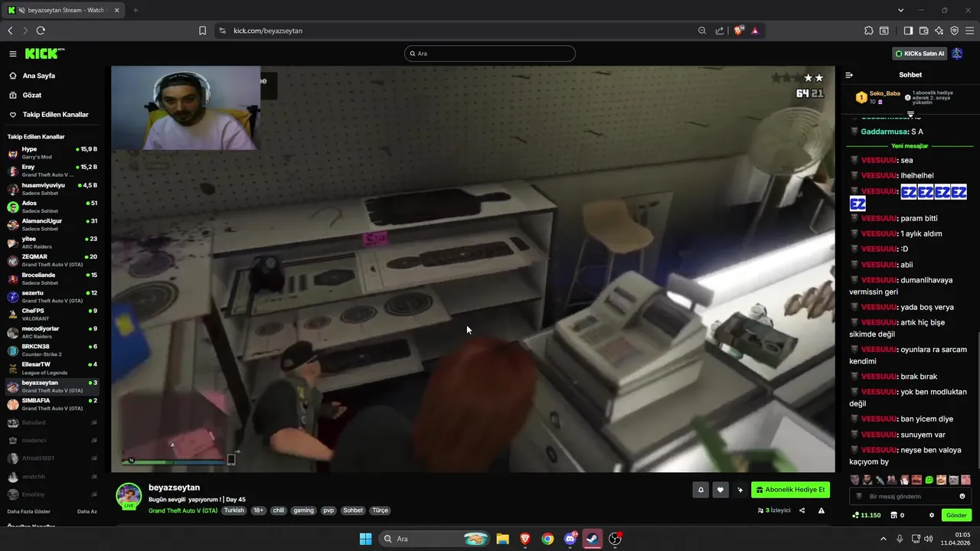Image resolution: width=980 pixels, height=551 pixels.
Task: Open the SIMBAFIA channel in sidebar
Action: (52, 403)
